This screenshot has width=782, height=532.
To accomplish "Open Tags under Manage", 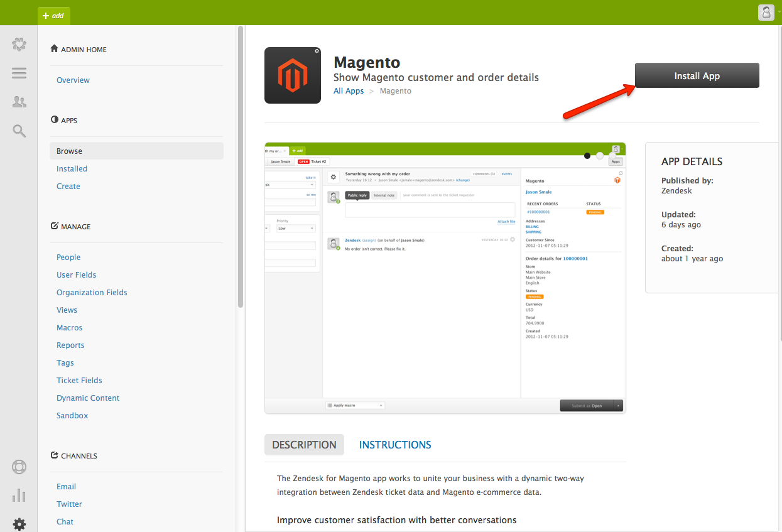I will click(65, 363).
